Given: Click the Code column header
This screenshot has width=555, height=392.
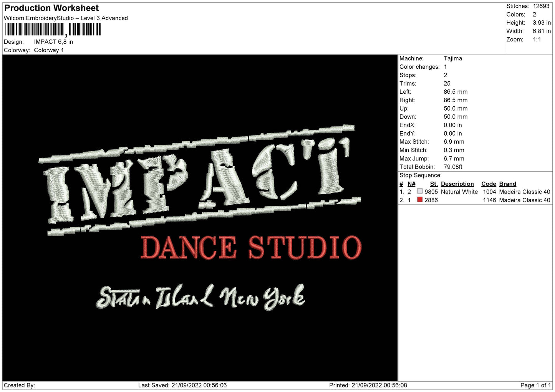Looking at the screenshot, I should pos(489,184).
